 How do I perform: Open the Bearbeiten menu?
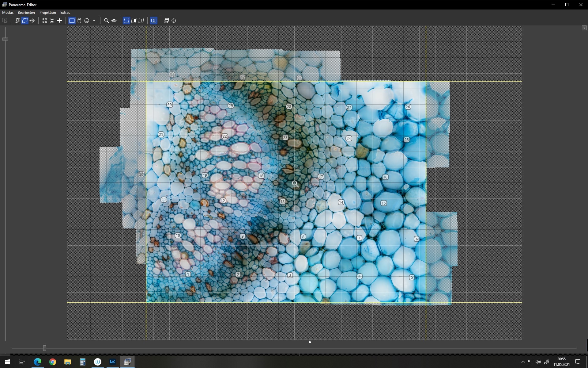(26, 13)
